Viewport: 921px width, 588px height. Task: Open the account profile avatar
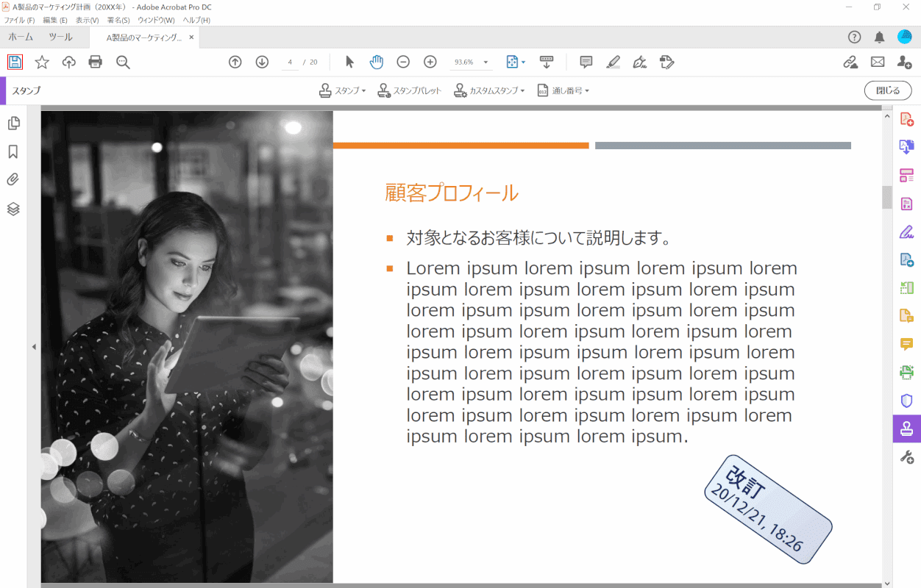point(905,37)
